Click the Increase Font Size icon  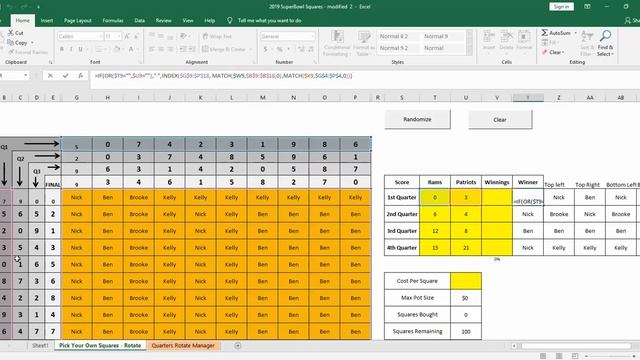pyautogui.click(x=127, y=36)
